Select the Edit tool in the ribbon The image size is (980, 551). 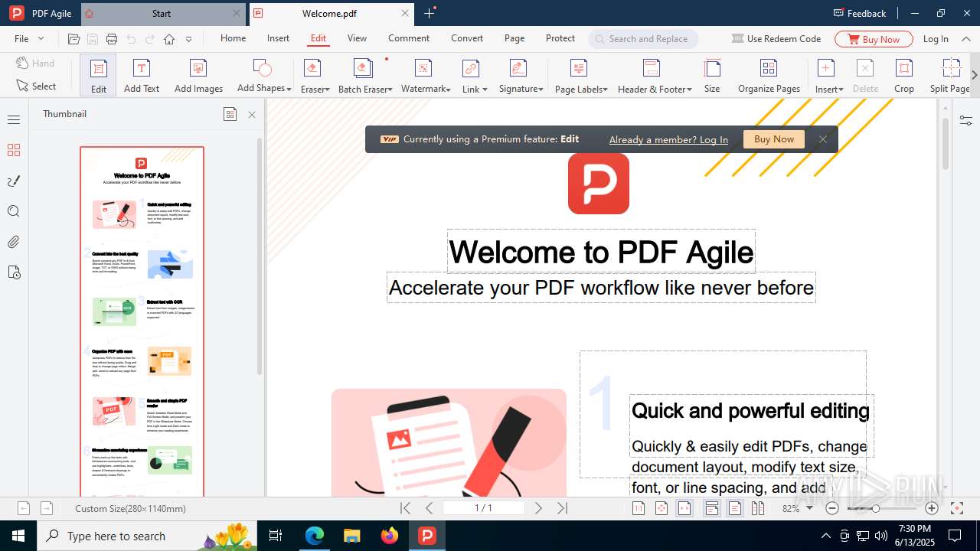tap(99, 75)
